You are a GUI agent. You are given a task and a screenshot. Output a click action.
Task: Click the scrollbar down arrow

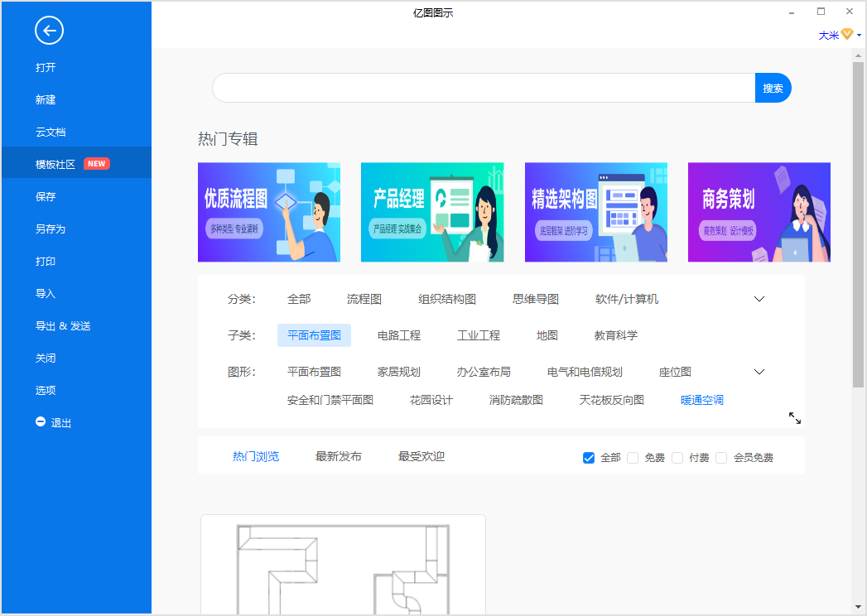[x=858, y=607]
